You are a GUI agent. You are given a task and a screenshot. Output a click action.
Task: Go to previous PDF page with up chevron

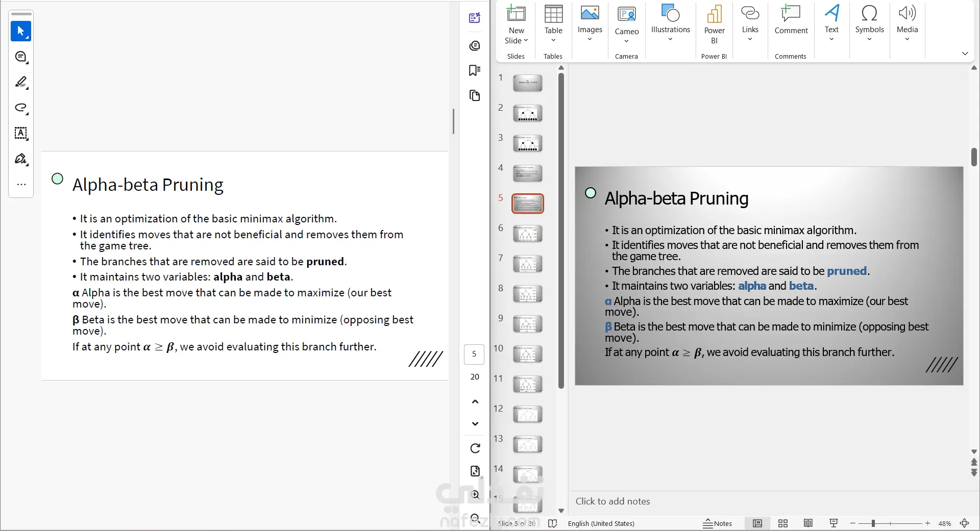(x=475, y=401)
